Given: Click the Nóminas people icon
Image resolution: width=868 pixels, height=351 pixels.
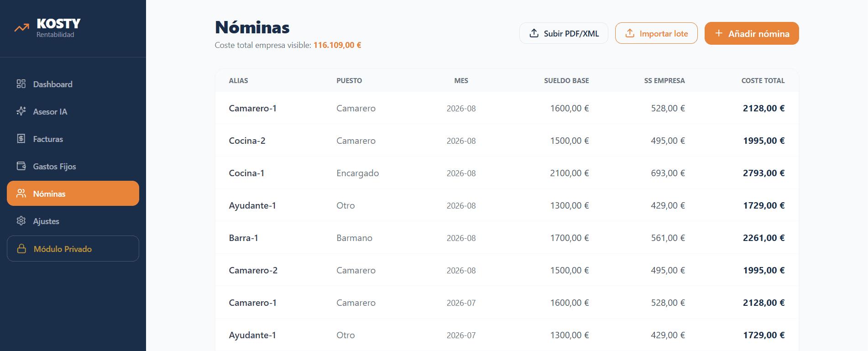Looking at the screenshot, I should 21,194.
